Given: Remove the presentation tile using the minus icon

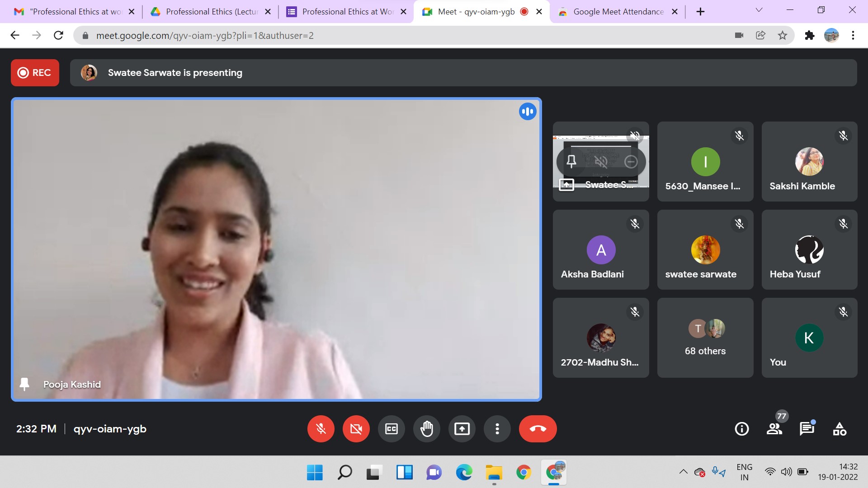Looking at the screenshot, I should (631, 161).
